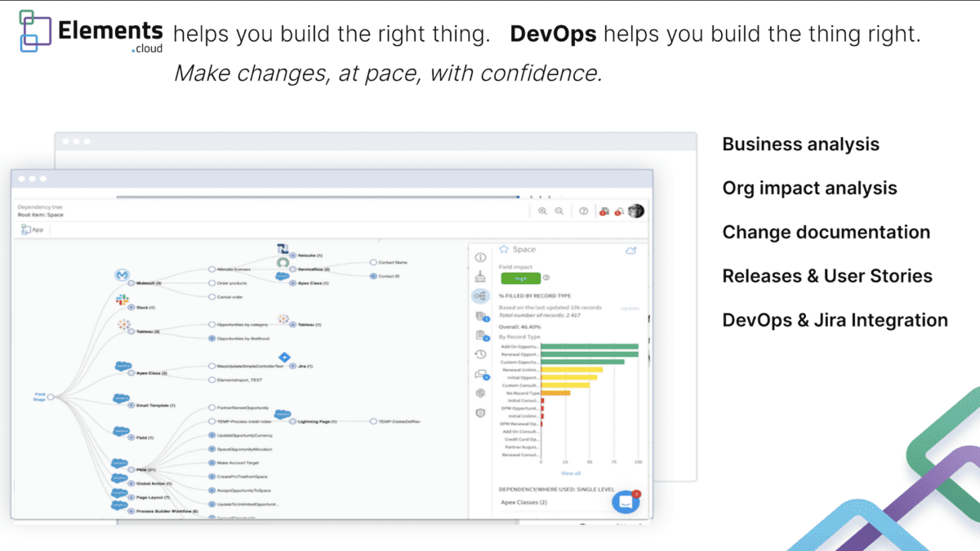Open the comments icon with blue badge
The image size is (980, 551).
[x=481, y=374]
